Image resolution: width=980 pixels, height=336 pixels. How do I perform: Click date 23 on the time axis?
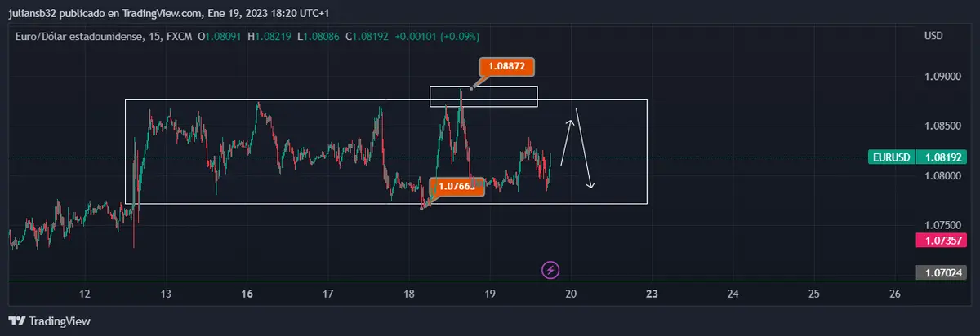(652, 294)
